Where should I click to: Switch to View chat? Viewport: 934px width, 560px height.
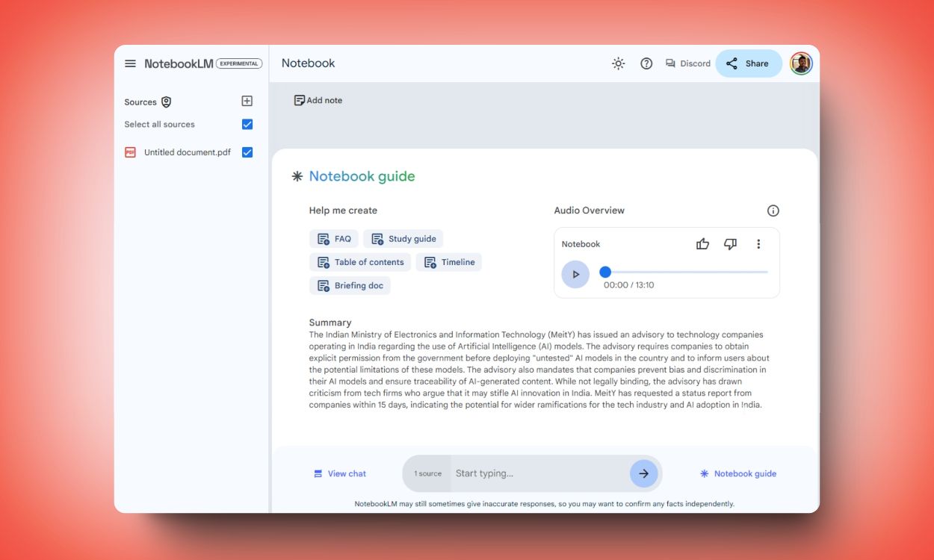point(340,473)
